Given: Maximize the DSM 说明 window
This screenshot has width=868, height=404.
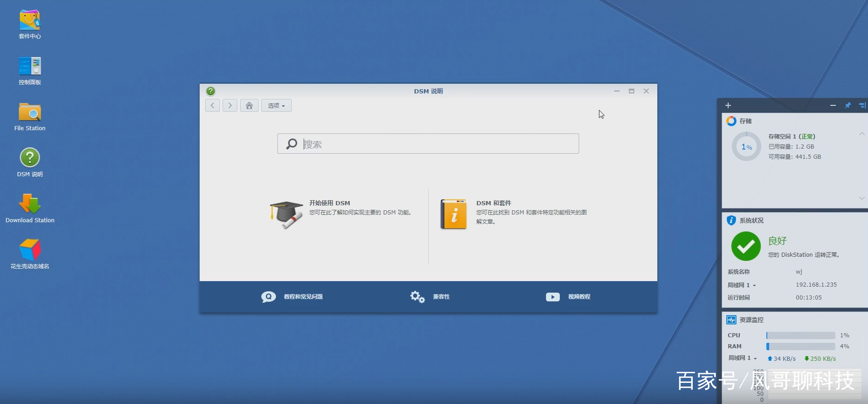Looking at the screenshot, I should click(632, 91).
